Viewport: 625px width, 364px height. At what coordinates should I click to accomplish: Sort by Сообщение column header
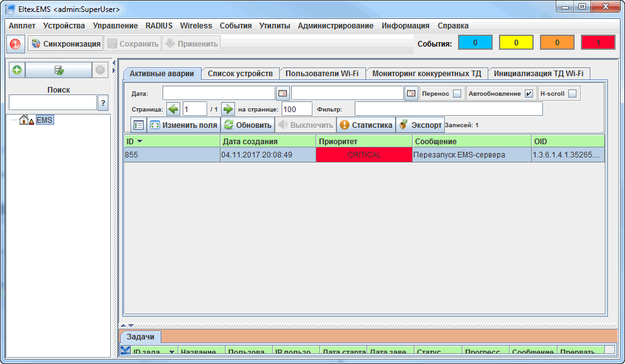point(472,141)
